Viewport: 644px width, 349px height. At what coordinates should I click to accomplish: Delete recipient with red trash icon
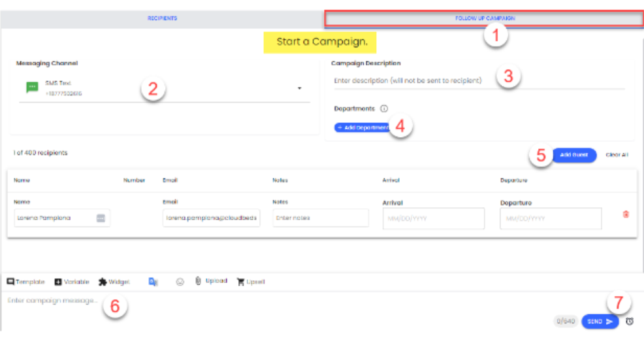coord(626,214)
